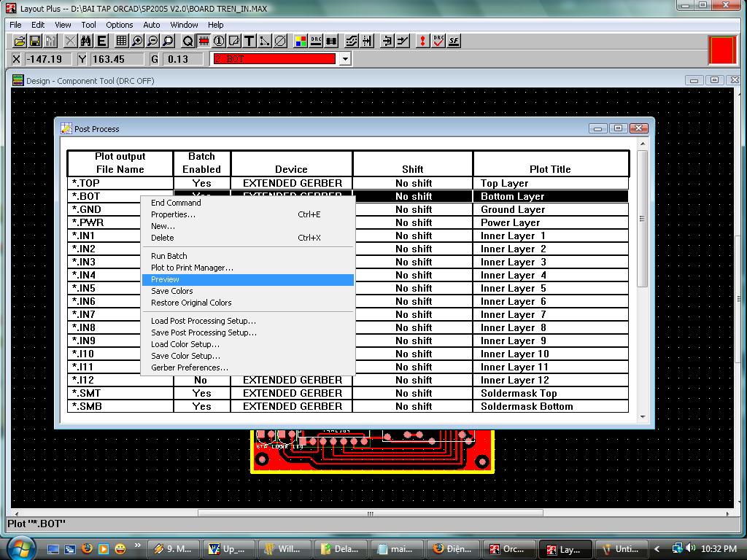Viewport: 747px width, 560px height.
Task: Click the X coordinate field -147.19
Action: pyautogui.click(x=47, y=59)
